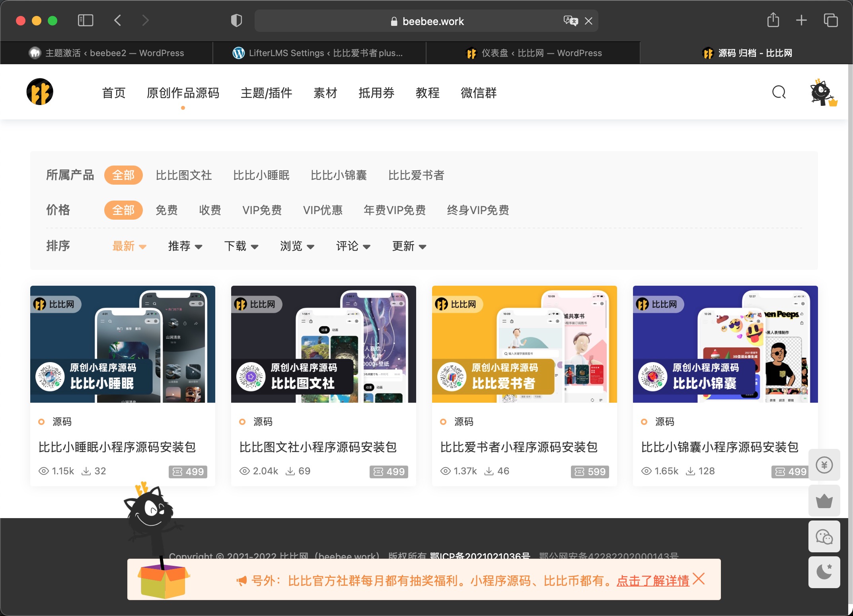Click 点击了解详情 link in banner
Viewport: 853px width, 616px height.
coord(653,581)
